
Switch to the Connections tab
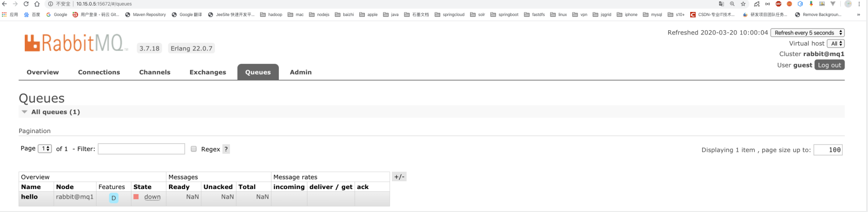click(x=99, y=72)
